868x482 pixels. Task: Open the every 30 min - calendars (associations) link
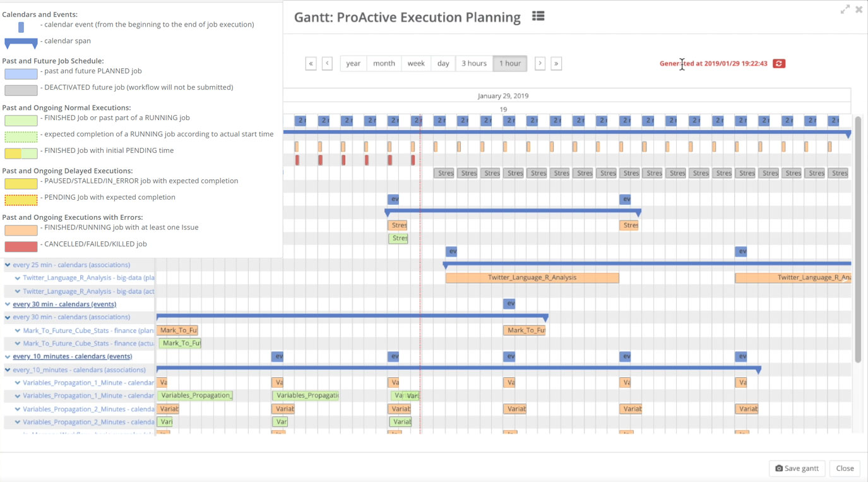click(x=71, y=317)
